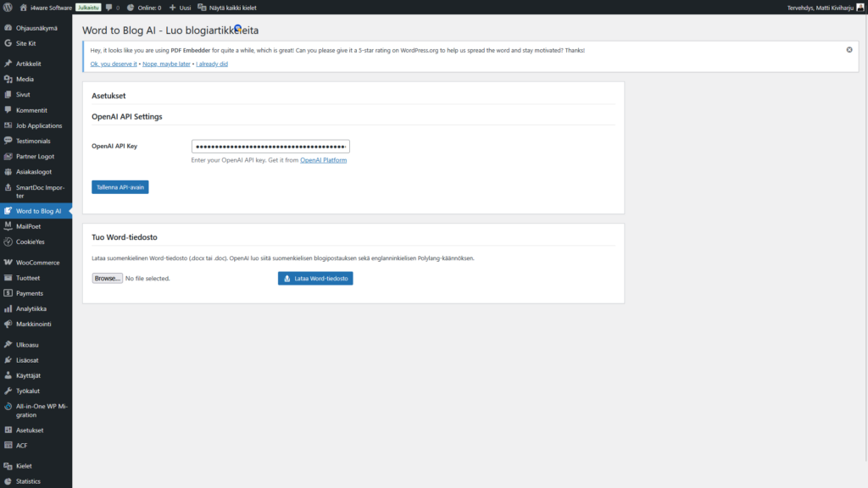Click the Media library icon in sidebar
Screen dimensions: 868x488
8,79
